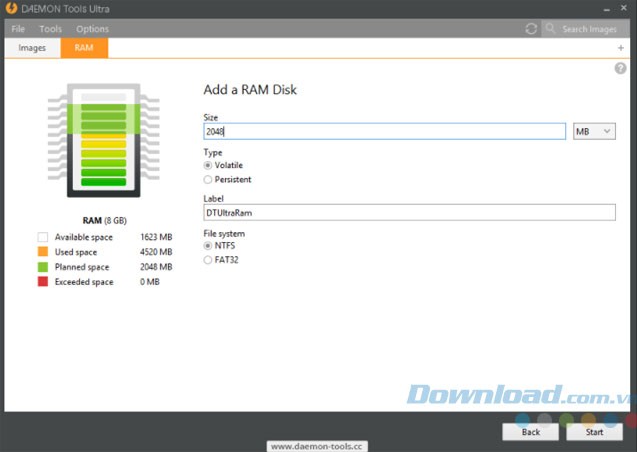Image resolution: width=637 pixels, height=452 pixels.
Task: Click the '1623 MB' available value
Action: pyautogui.click(x=156, y=237)
